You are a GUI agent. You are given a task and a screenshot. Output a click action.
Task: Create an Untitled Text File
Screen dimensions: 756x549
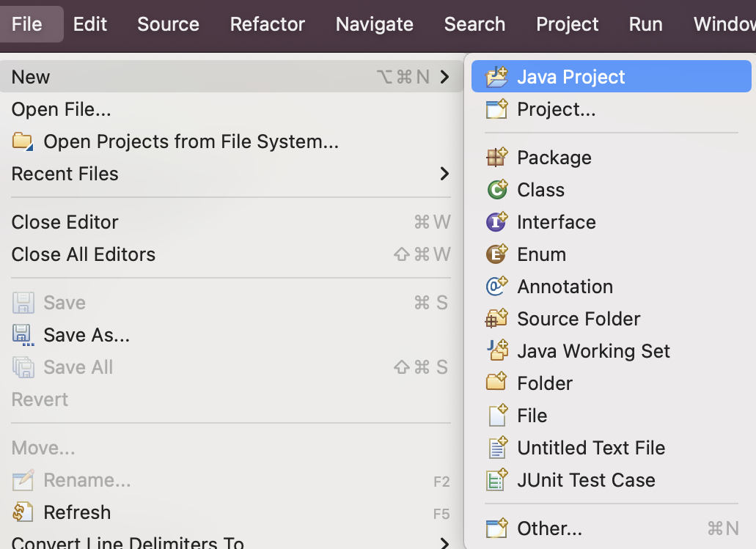590,448
